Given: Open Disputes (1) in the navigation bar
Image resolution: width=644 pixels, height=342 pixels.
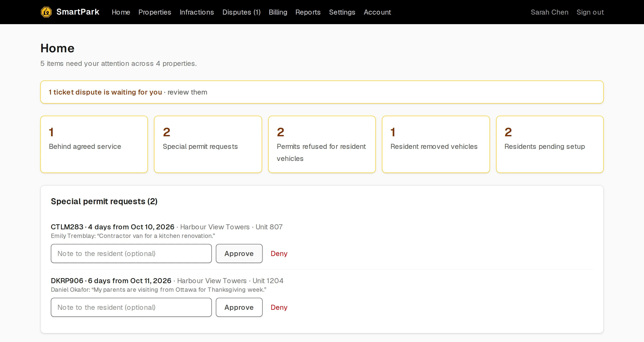Looking at the screenshot, I should click(x=242, y=12).
